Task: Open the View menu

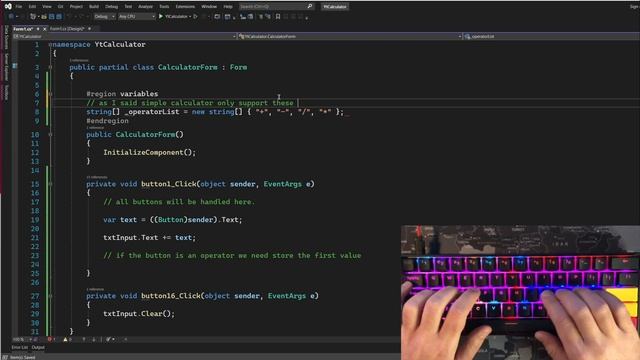Action: pyautogui.click(x=47, y=7)
